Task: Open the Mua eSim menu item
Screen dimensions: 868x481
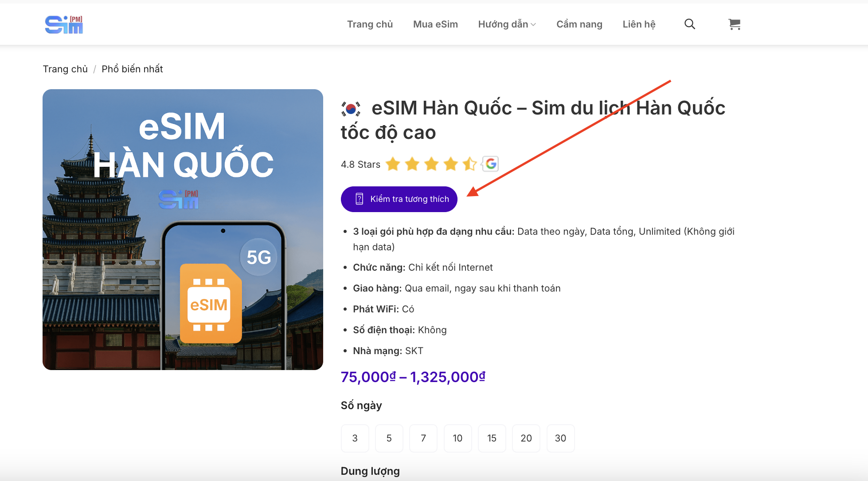Action: click(435, 24)
